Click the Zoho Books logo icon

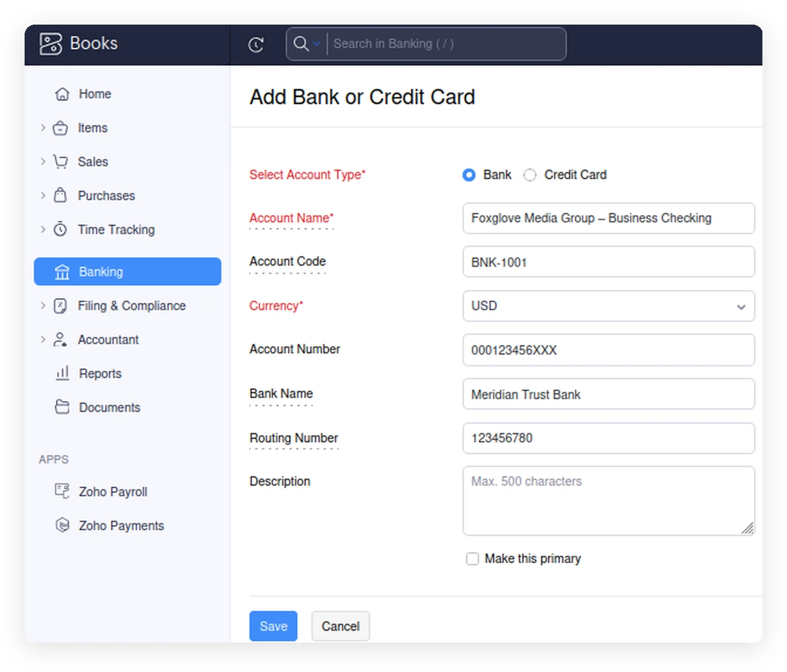[50, 44]
